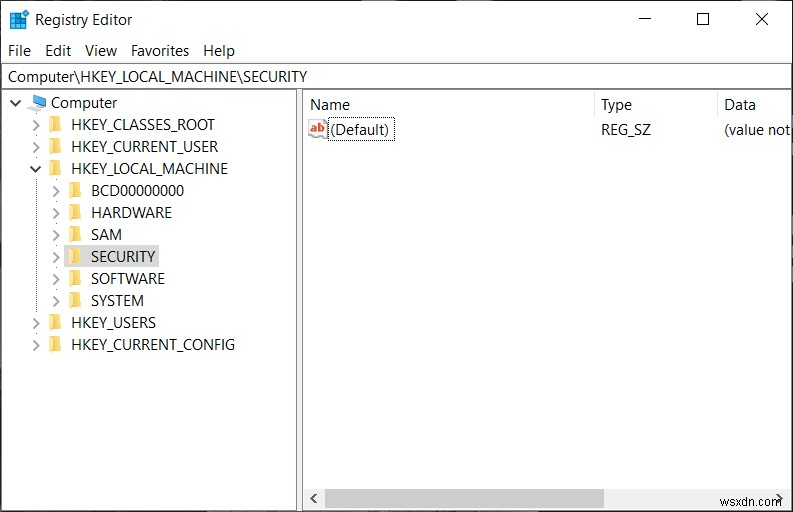Open the View menu

coord(101,51)
